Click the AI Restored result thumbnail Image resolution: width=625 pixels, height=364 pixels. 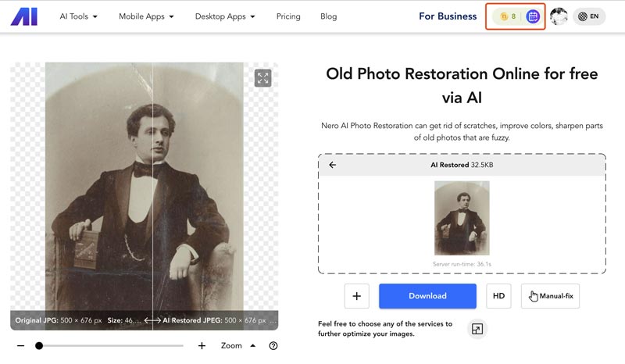[x=462, y=218]
